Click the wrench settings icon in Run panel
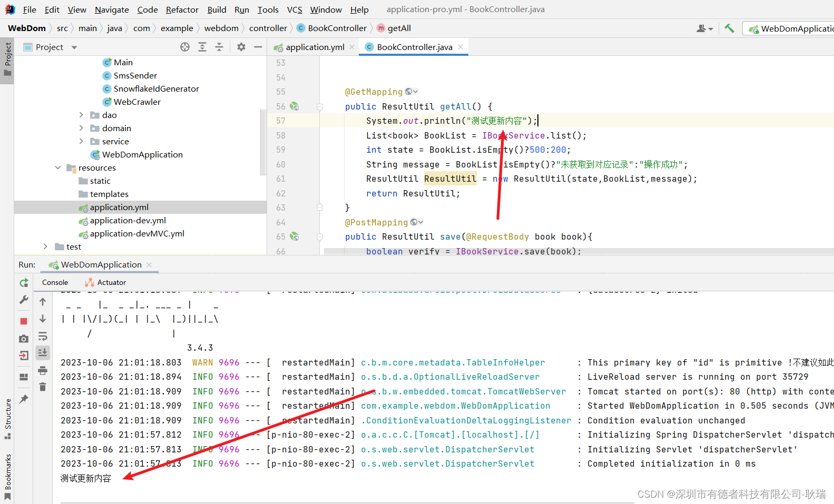The width and height of the screenshot is (834, 504). 24,300
